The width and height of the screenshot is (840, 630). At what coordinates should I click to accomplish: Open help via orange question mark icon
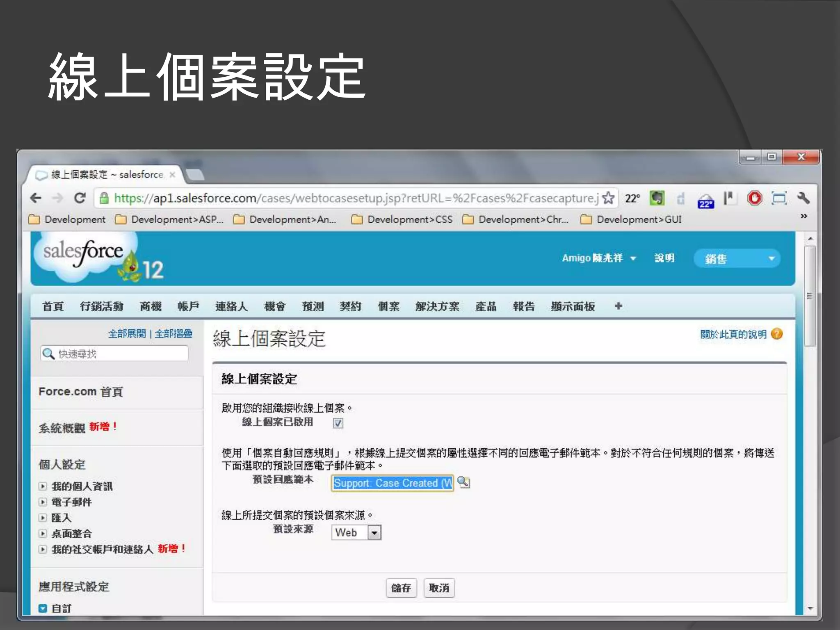pyautogui.click(x=777, y=334)
